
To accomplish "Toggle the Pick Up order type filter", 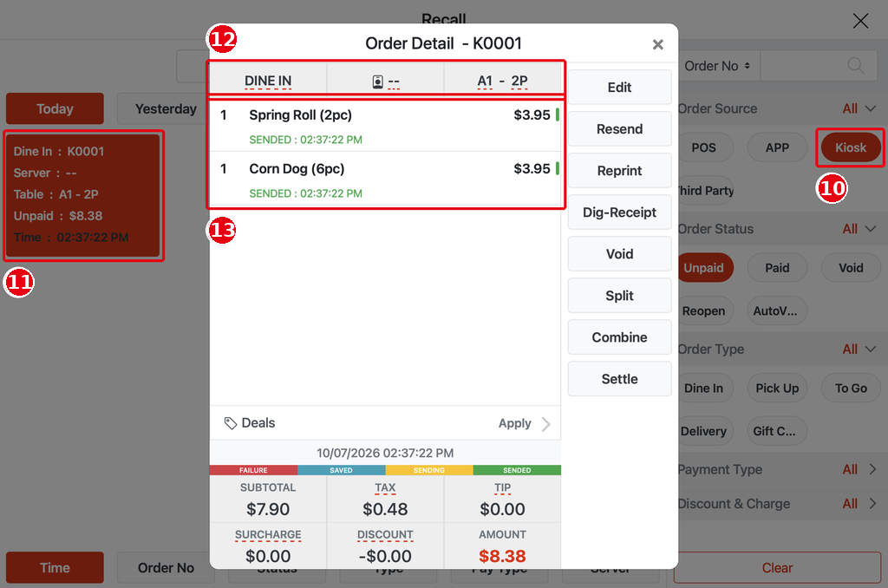I will point(777,388).
